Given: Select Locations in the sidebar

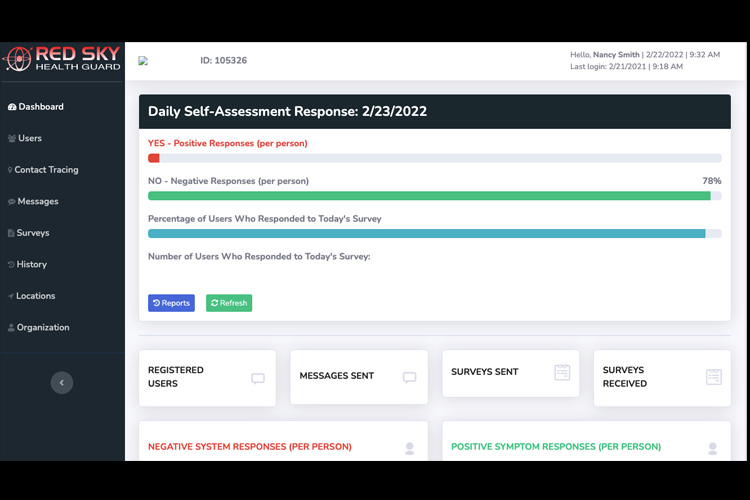Looking at the screenshot, I should tap(35, 296).
